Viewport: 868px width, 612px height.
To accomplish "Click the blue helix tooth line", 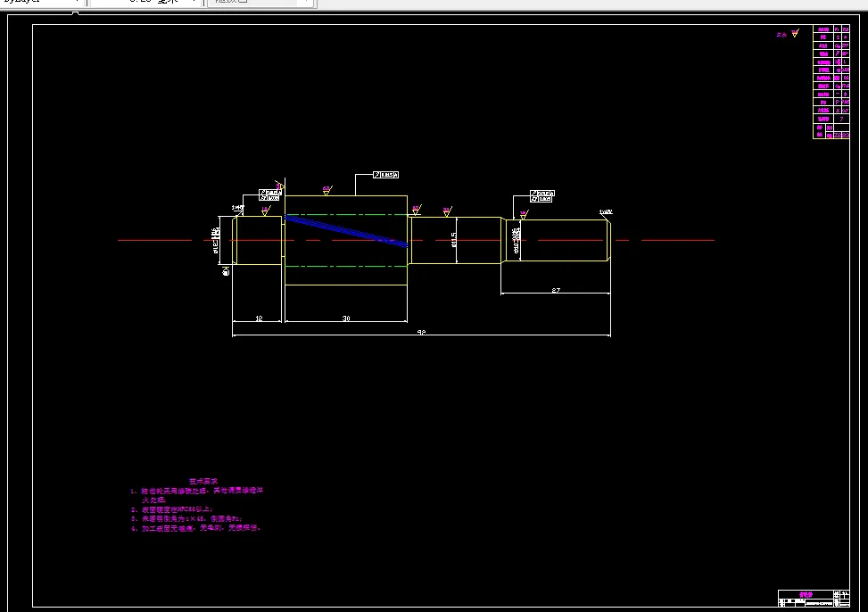I will click(346, 230).
